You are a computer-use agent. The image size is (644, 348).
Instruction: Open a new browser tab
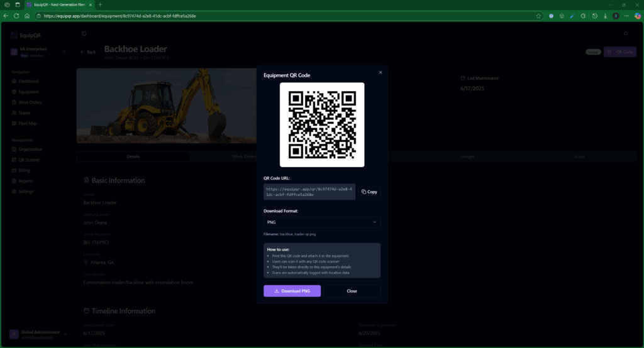(x=100, y=4)
